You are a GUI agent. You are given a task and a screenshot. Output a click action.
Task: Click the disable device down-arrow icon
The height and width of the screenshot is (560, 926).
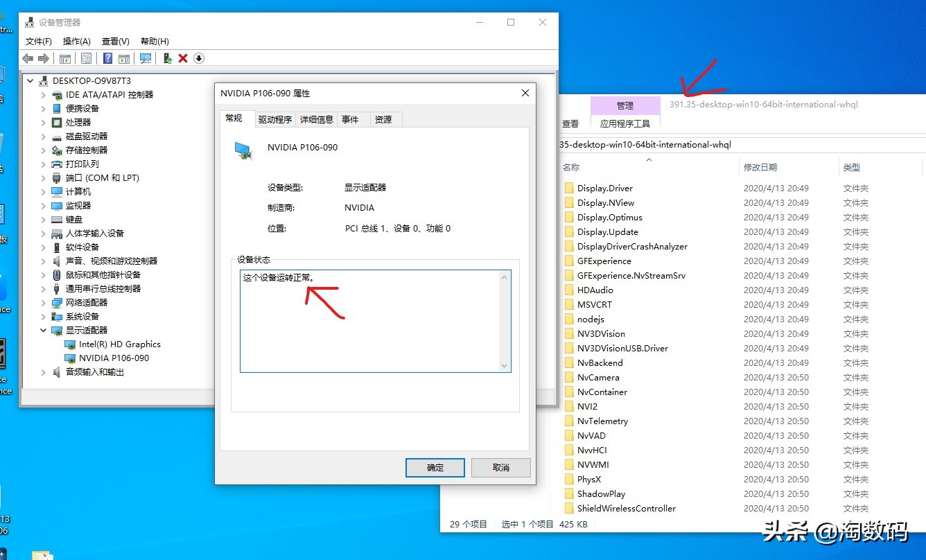click(199, 58)
